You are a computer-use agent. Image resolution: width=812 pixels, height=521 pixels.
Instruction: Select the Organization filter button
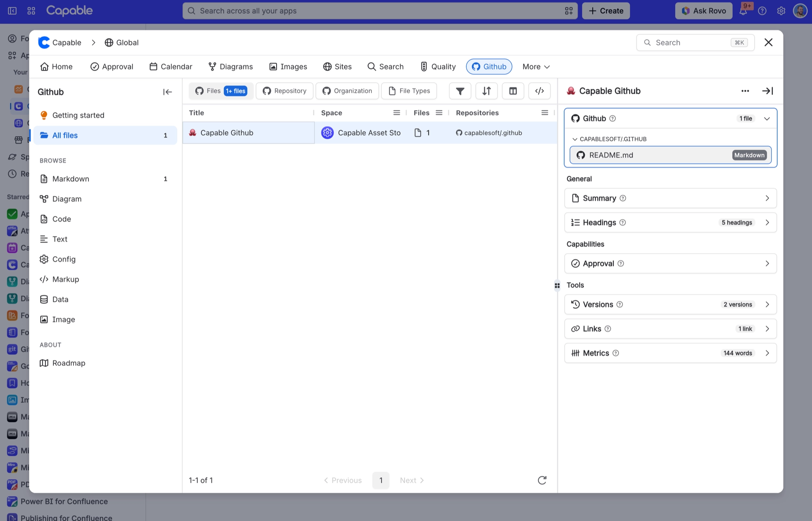(348, 91)
